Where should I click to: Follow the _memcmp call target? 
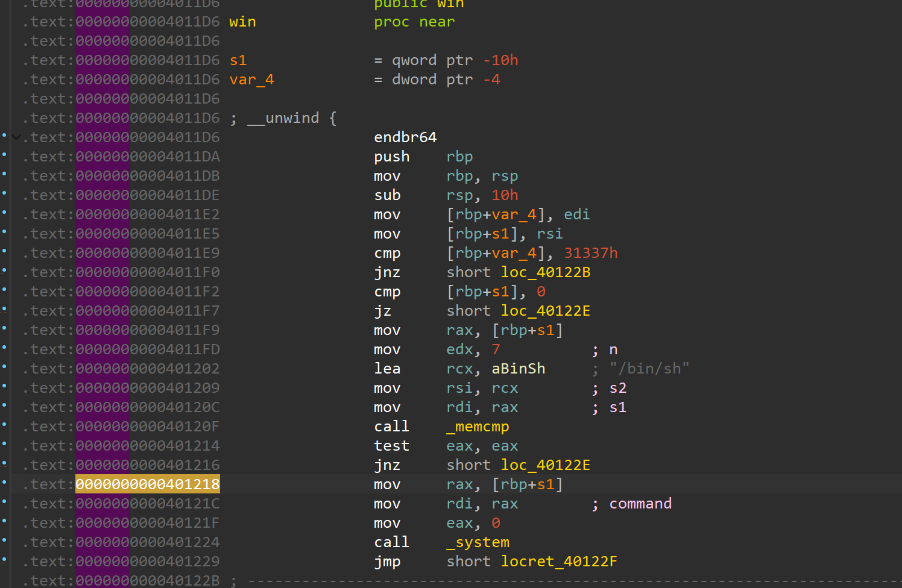[x=478, y=427]
